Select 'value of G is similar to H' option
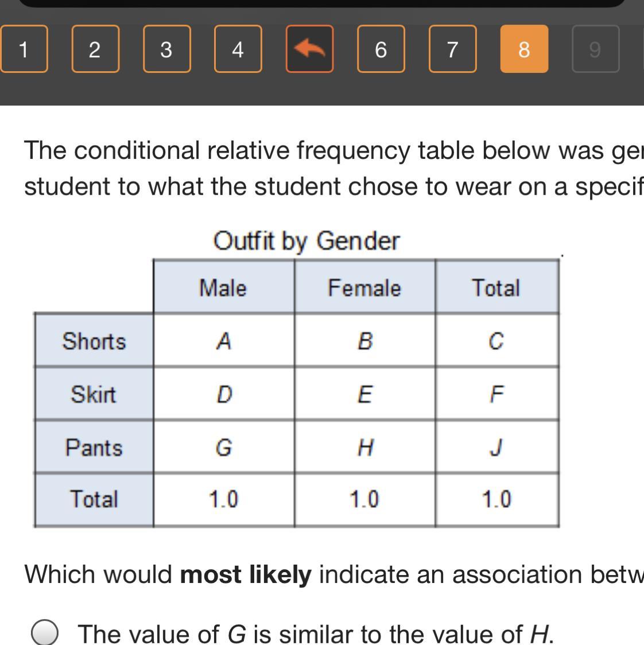 (x=45, y=633)
